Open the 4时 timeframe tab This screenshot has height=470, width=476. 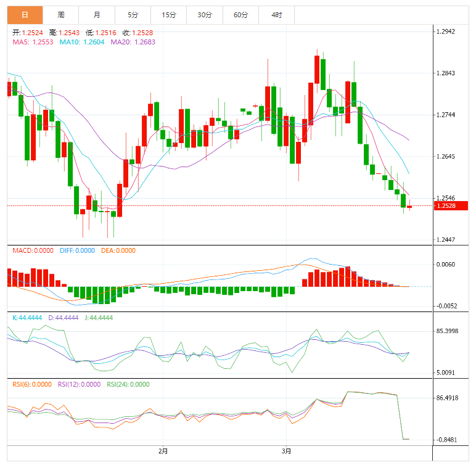pyautogui.click(x=277, y=15)
